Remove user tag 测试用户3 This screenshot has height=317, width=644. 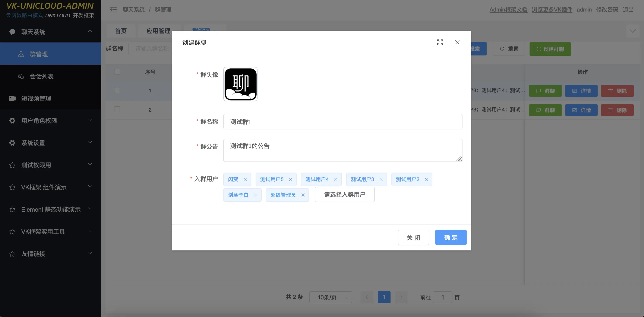click(381, 179)
